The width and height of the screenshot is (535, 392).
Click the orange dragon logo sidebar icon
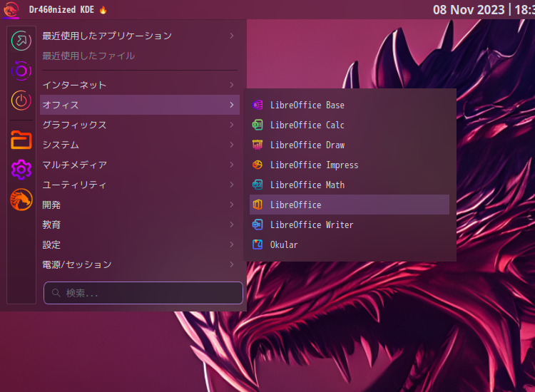pos(21,200)
